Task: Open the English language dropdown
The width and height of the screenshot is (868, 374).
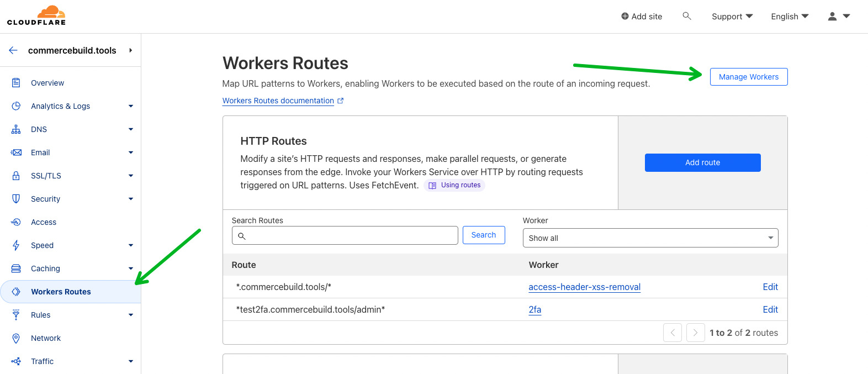Action: 790,17
